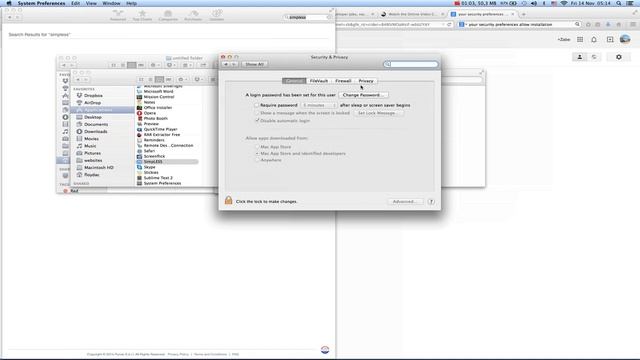Click Change Password button
The width and height of the screenshot is (640, 360).
363,95
